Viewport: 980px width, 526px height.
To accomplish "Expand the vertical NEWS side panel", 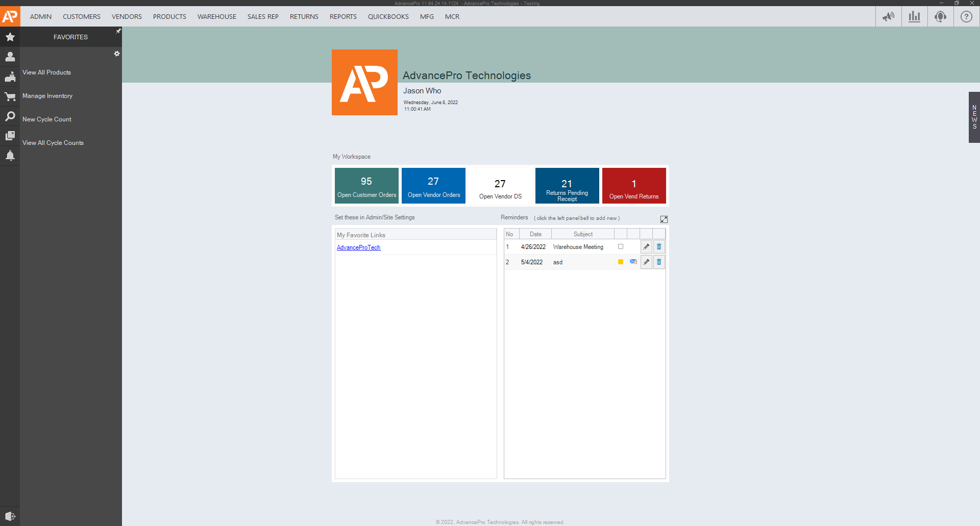I will [x=974, y=117].
